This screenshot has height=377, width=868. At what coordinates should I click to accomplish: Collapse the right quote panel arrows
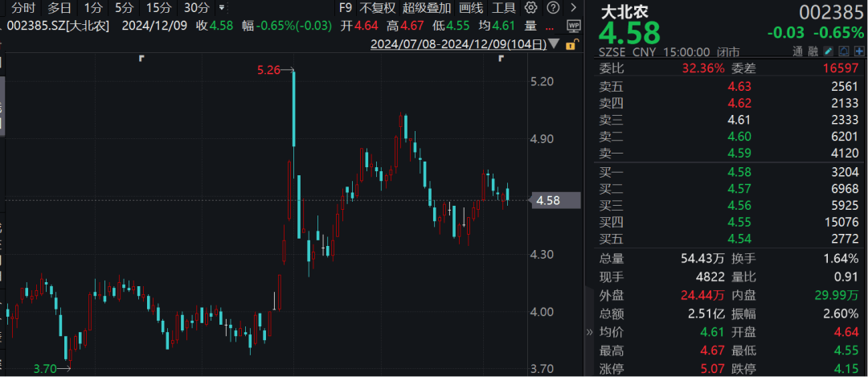point(589,332)
